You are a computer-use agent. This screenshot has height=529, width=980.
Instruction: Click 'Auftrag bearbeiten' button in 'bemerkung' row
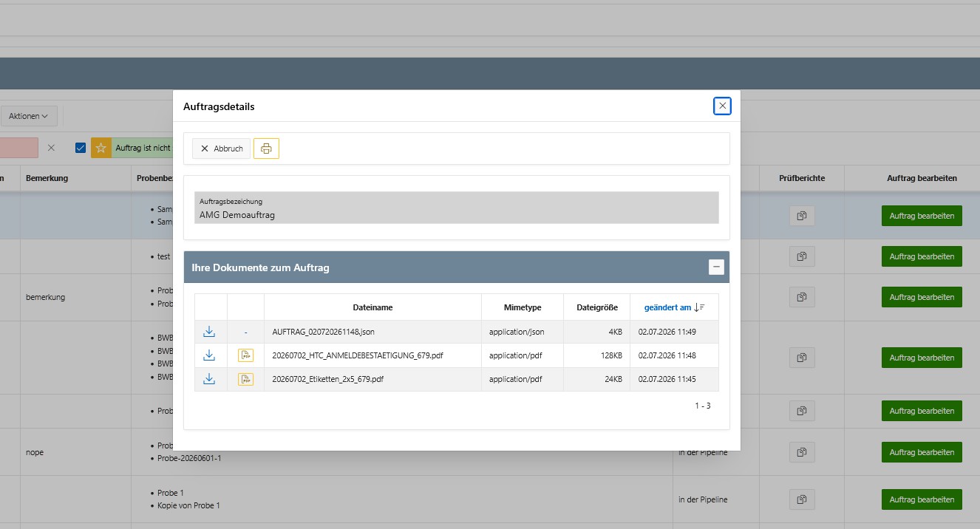coord(922,297)
